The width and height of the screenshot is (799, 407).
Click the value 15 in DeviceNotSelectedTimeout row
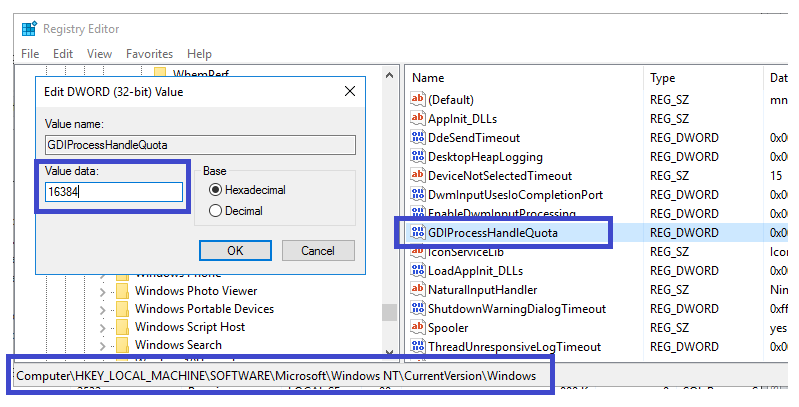coord(776,176)
